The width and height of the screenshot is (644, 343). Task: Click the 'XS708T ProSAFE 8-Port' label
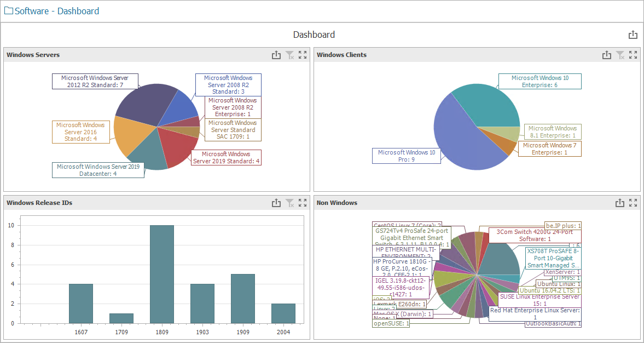553,258
